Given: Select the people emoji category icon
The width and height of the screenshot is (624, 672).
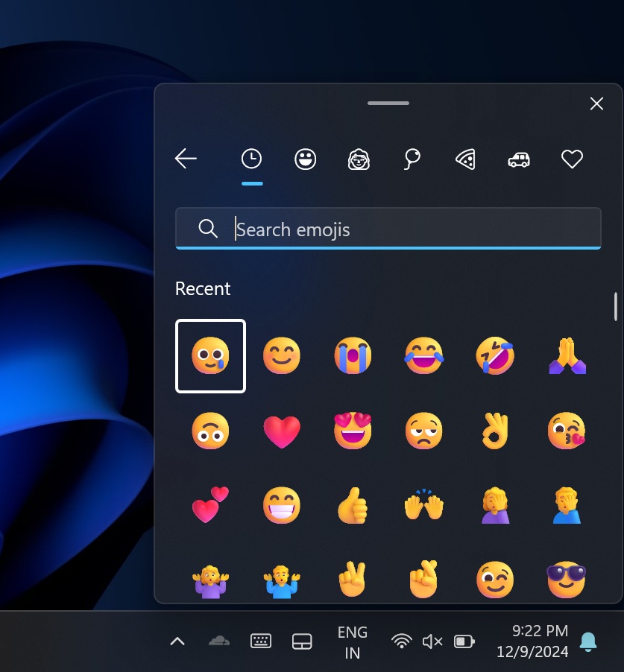Looking at the screenshot, I should click(x=359, y=159).
